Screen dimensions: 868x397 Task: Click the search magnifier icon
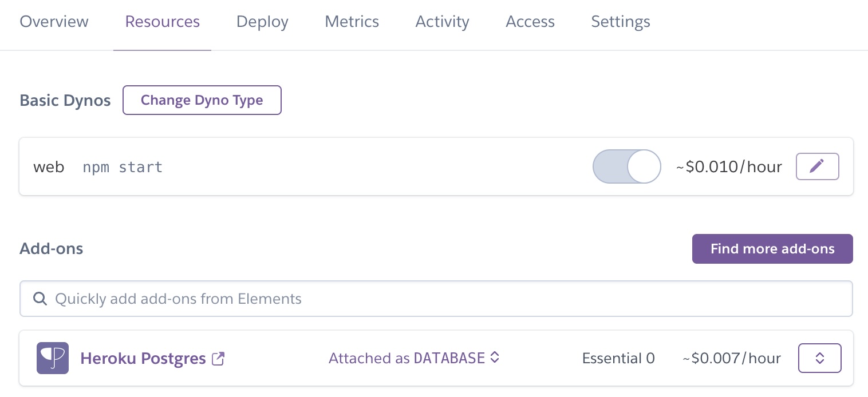[x=40, y=299]
